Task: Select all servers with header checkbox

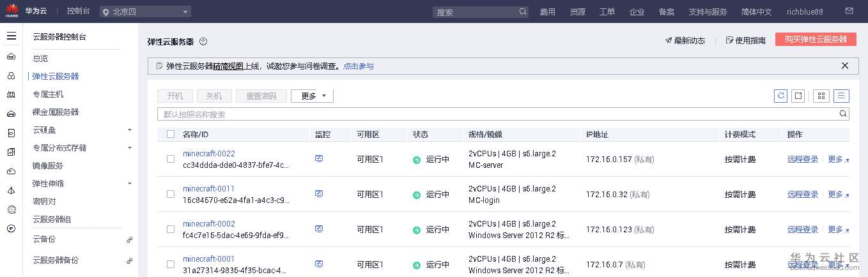Action: tap(171, 134)
